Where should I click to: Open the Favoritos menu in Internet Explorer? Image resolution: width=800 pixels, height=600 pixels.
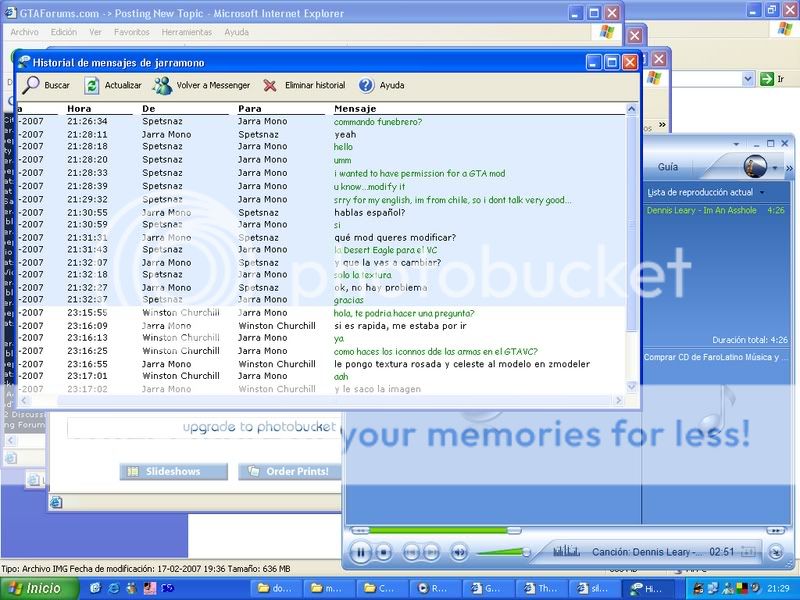click(x=130, y=32)
